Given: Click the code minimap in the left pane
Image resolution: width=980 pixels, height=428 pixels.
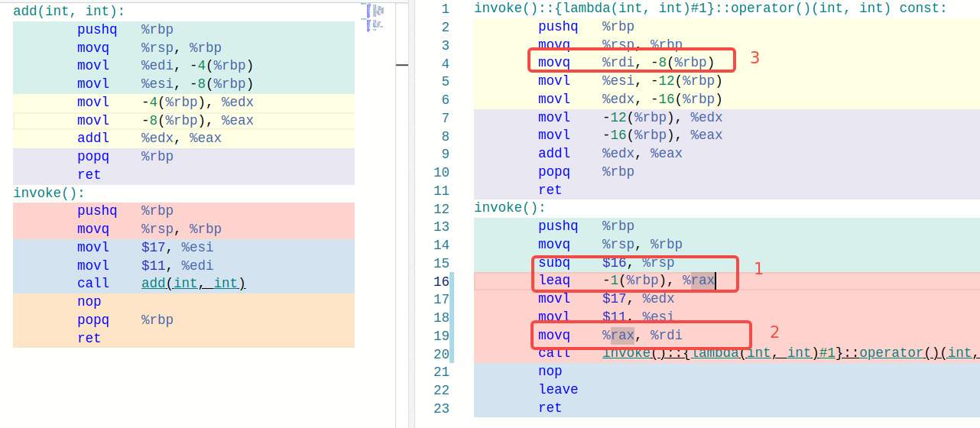Looking at the screenshot, I should point(373,18).
